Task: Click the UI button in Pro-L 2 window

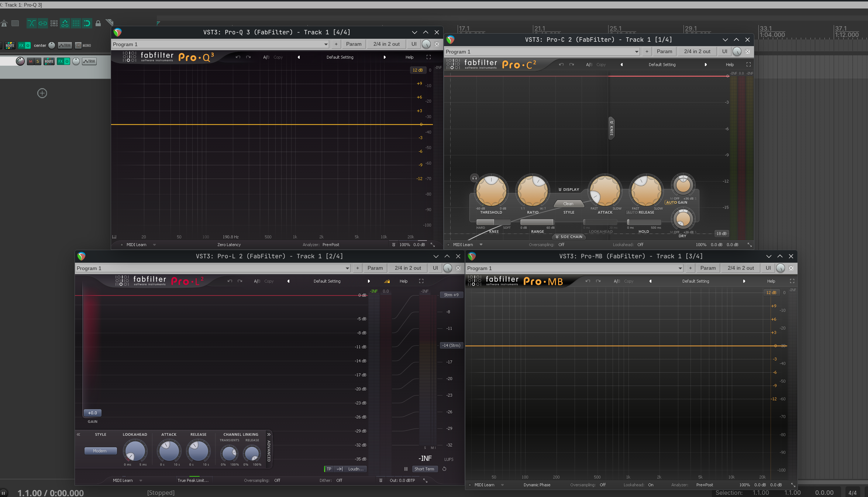Action: (435, 268)
